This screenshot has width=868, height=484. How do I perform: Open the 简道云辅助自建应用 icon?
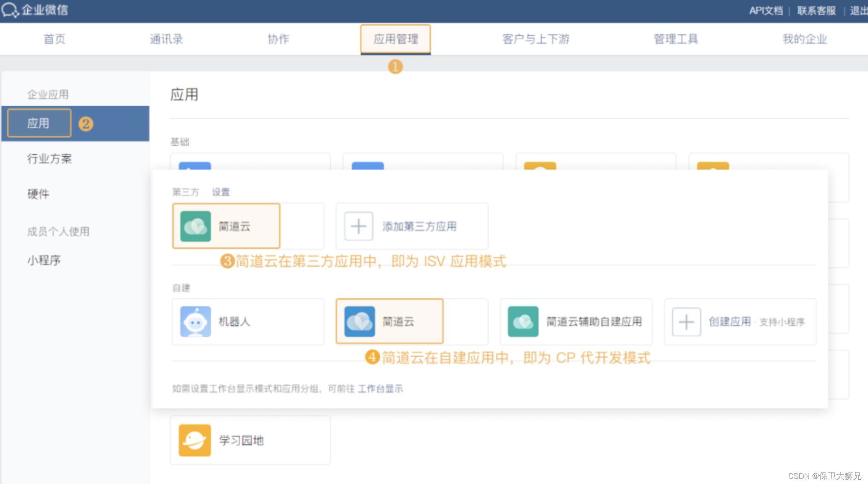pyautogui.click(x=523, y=321)
